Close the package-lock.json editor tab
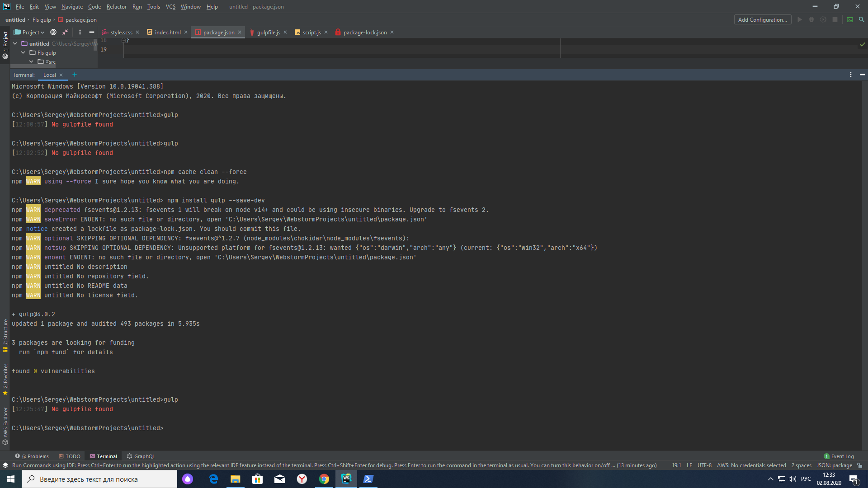The height and width of the screenshot is (488, 868). pyautogui.click(x=392, y=32)
